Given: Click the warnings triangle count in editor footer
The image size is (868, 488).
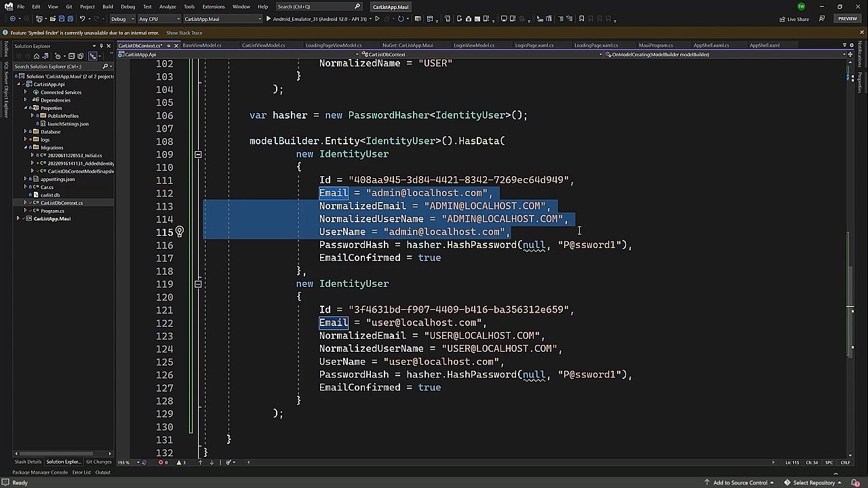Looking at the screenshot, I should [181, 462].
